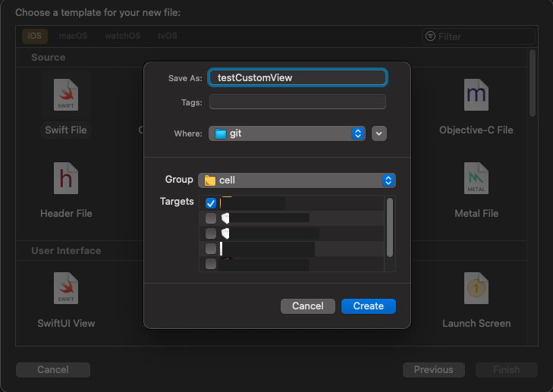
Task: Click the Targets list scrollbar
Action: pos(390,227)
